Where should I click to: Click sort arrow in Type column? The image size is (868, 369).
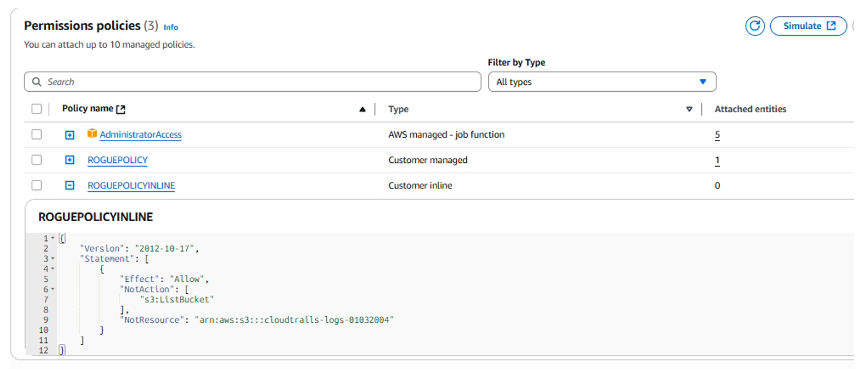(x=689, y=109)
